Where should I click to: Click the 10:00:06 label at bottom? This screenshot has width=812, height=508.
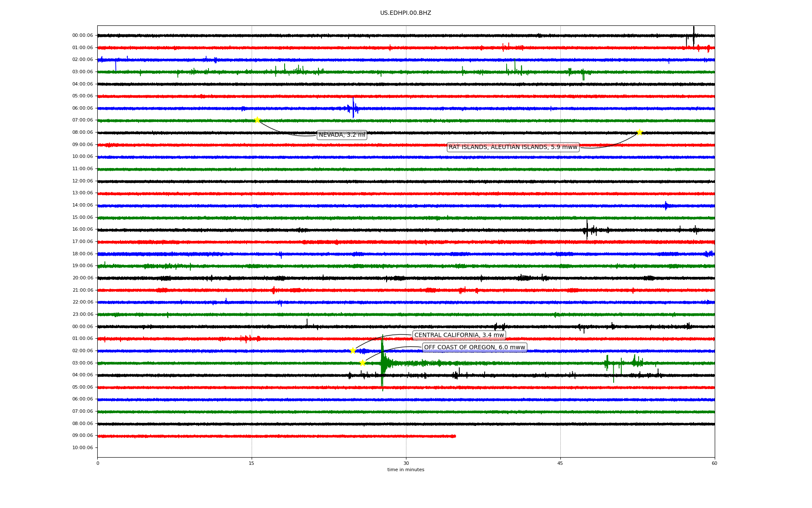pyautogui.click(x=82, y=447)
